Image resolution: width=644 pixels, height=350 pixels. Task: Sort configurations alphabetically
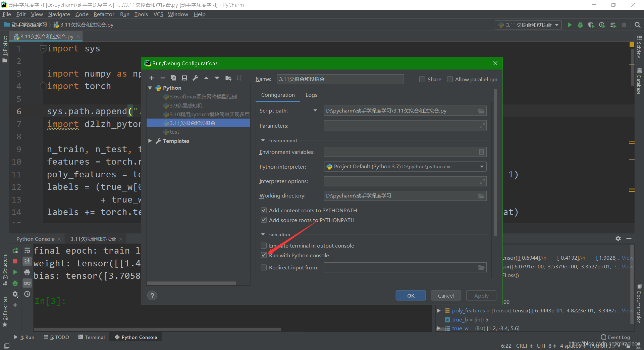pyautogui.click(x=239, y=78)
